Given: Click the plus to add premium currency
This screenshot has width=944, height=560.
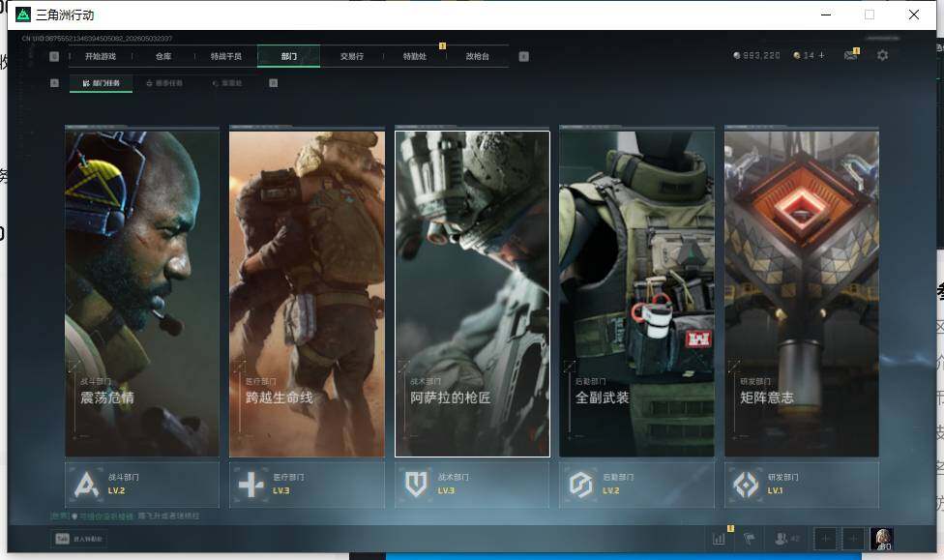Looking at the screenshot, I should pos(821,55).
